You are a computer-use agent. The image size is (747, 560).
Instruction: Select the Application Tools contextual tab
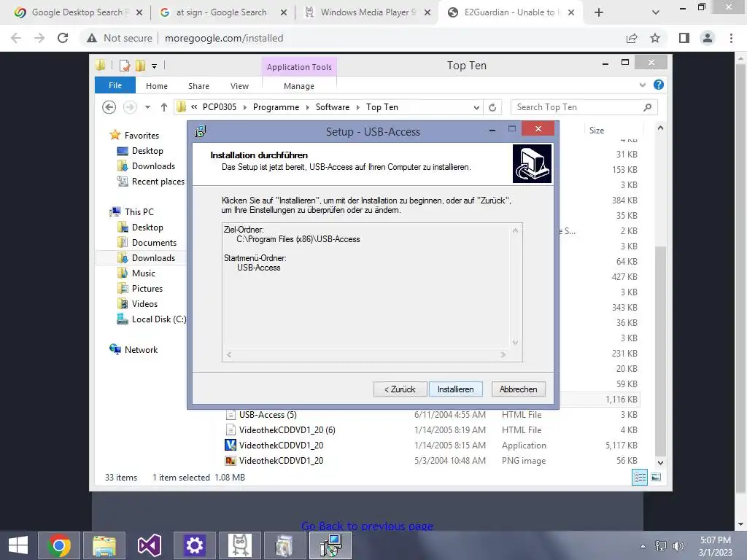coord(299,67)
